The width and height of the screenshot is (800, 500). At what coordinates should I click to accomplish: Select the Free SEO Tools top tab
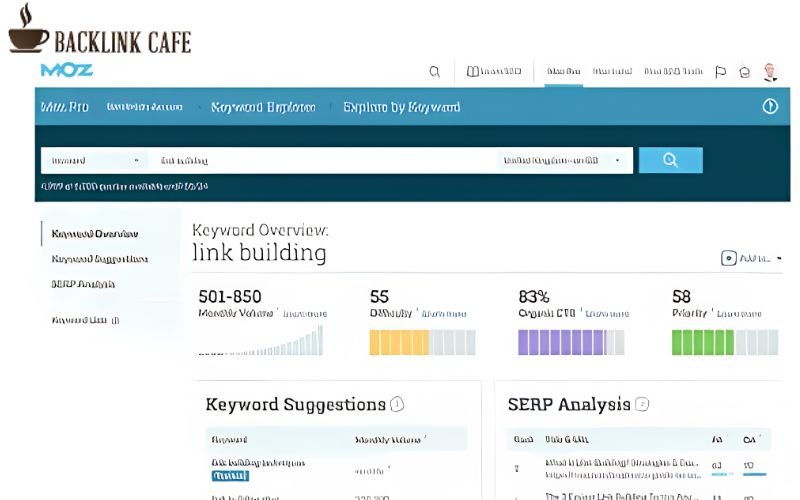click(673, 71)
